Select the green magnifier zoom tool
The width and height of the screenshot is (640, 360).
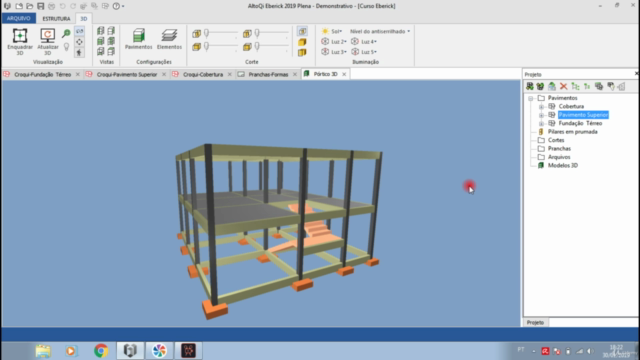tap(66, 33)
